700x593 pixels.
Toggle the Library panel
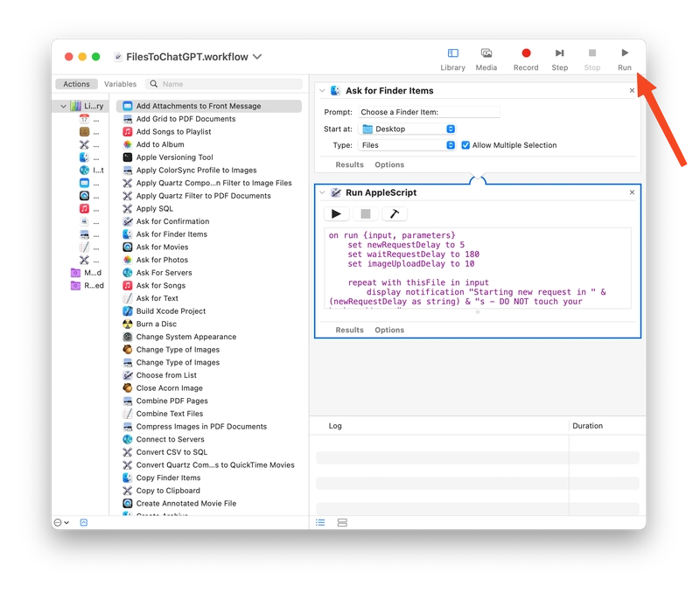452,59
